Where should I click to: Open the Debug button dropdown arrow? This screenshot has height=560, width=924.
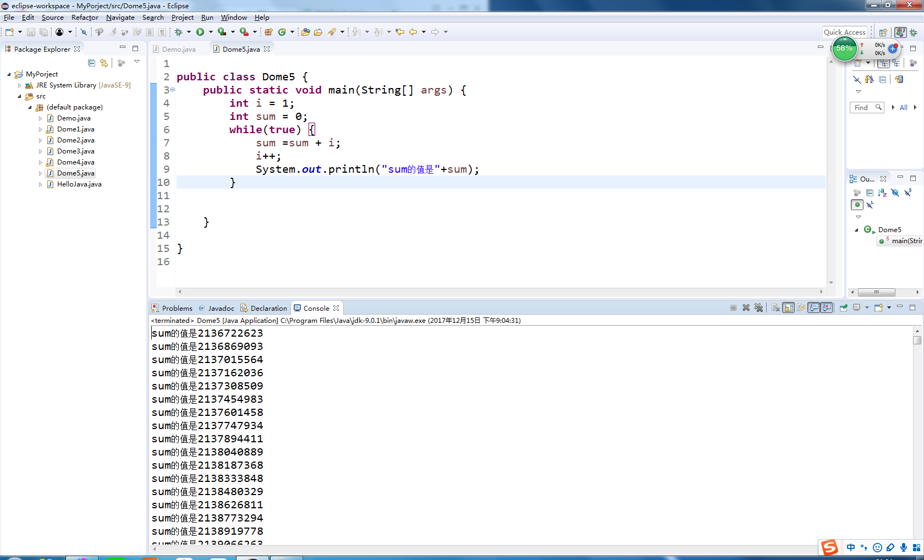click(x=189, y=32)
